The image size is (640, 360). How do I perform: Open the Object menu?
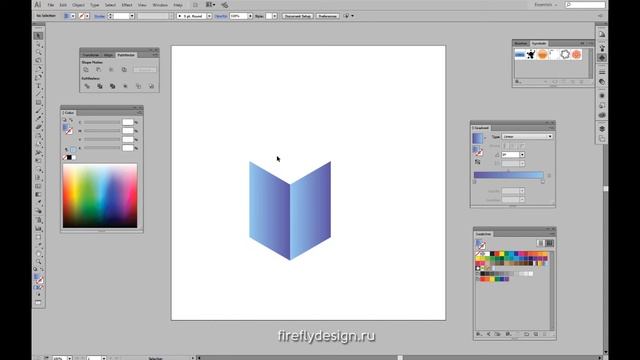pos(78,5)
